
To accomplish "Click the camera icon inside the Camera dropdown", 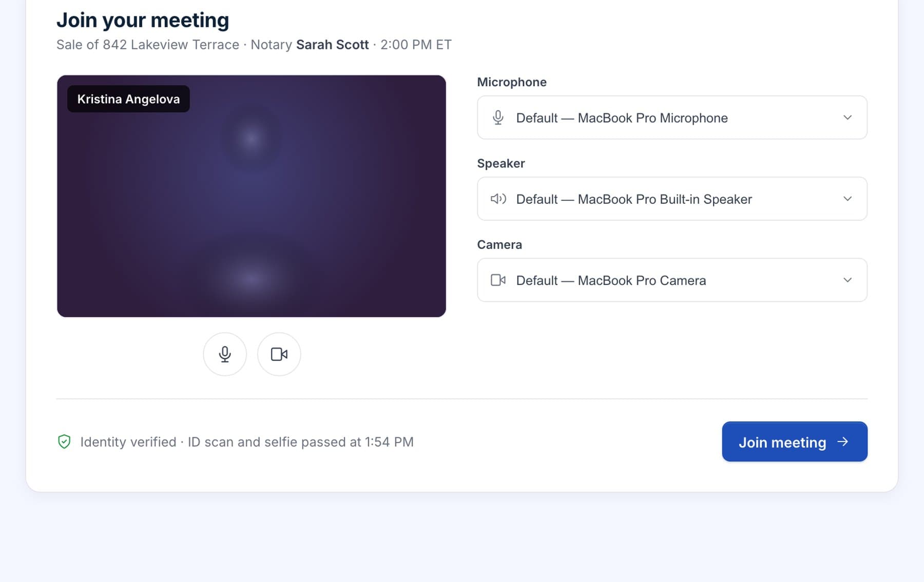I will pos(498,280).
